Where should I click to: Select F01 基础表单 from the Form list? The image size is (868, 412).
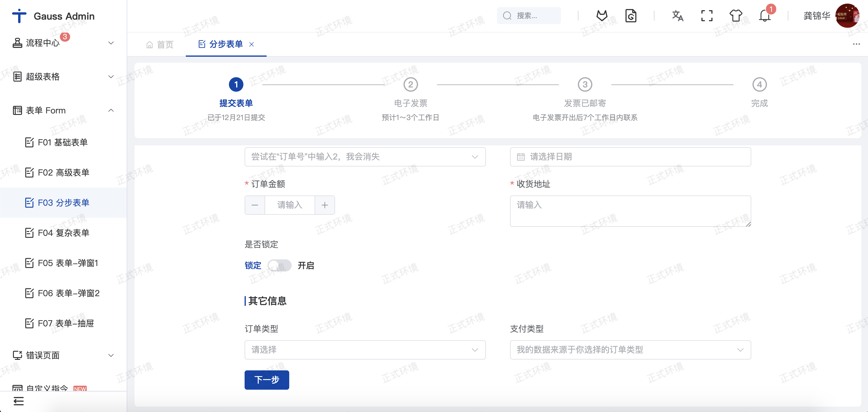click(62, 142)
